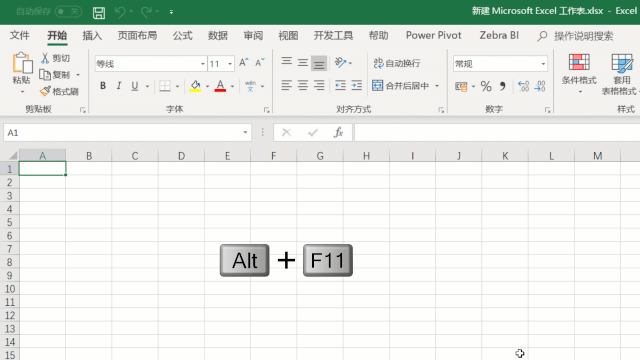This screenshot has width=640, height=360.
Task: Click the Align Left icon
Action: coord(287,86)
